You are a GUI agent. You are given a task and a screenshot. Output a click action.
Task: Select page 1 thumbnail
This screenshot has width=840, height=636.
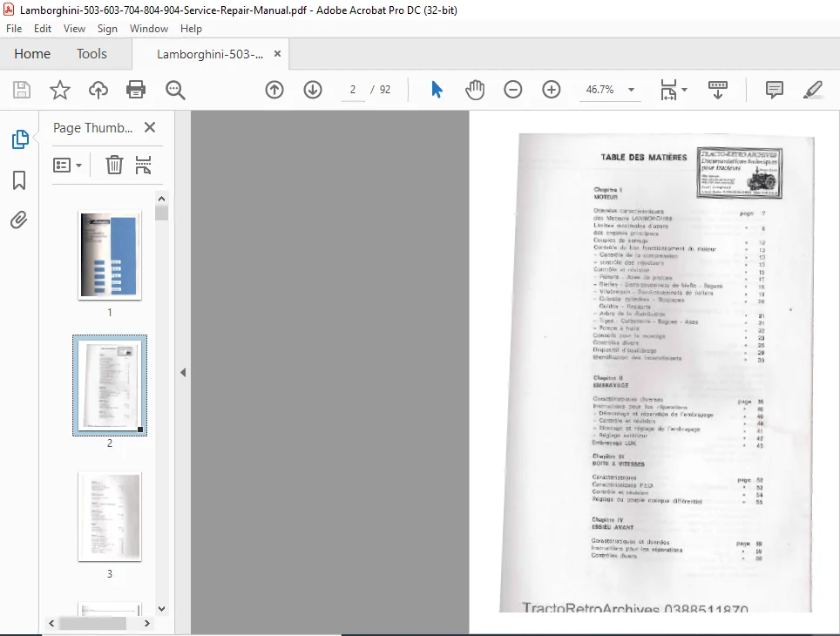point(110,255)
